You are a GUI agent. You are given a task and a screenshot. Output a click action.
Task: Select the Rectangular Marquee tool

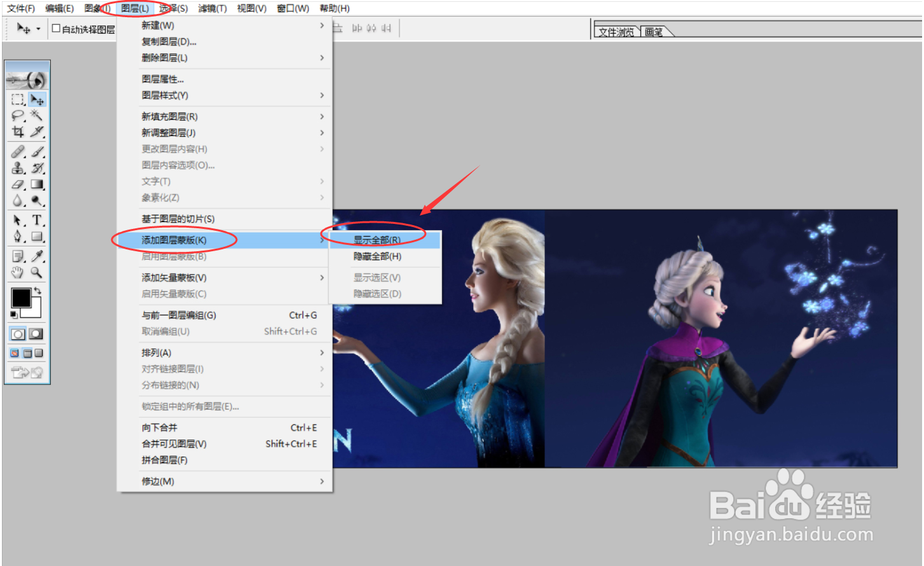(x=18, y=100)
